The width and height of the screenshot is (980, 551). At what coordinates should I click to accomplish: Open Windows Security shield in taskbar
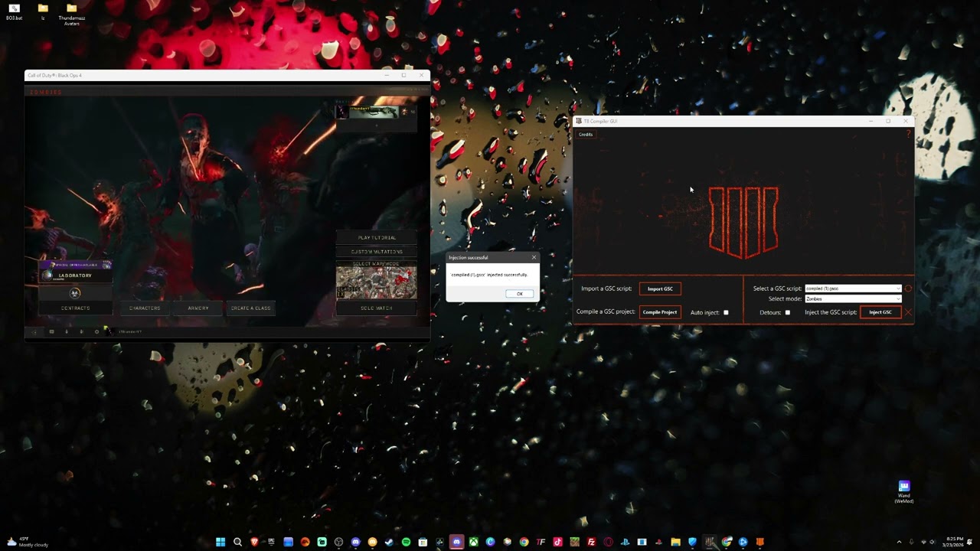(692, 542)
